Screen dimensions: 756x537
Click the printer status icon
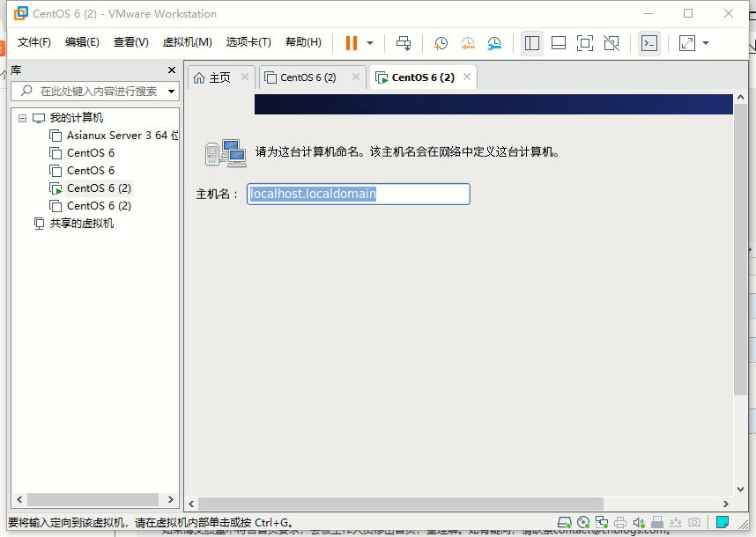(x=620, y=522)
